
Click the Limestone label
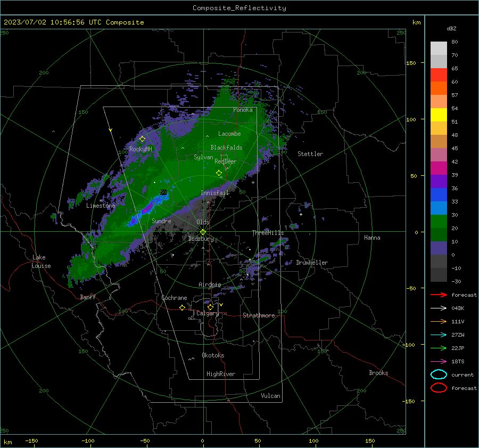[x=101, y=206]
